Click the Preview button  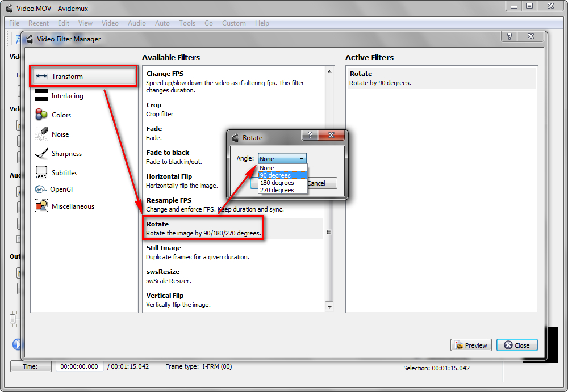(x=471, y=345)
